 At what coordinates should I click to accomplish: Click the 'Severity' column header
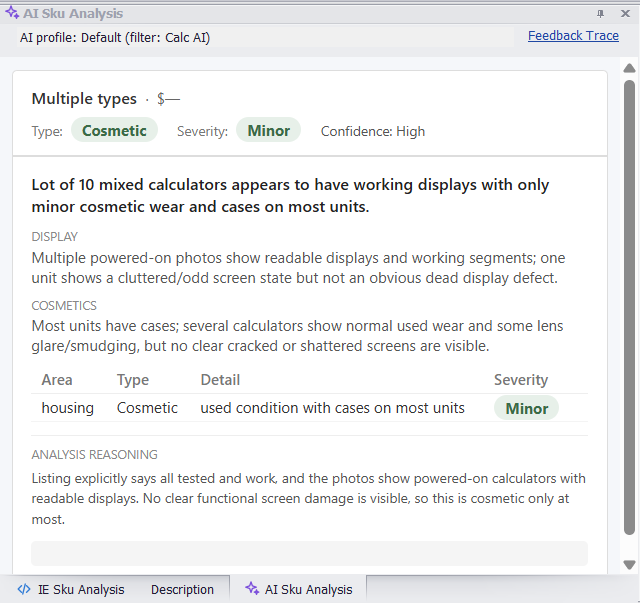coord(521,380)
